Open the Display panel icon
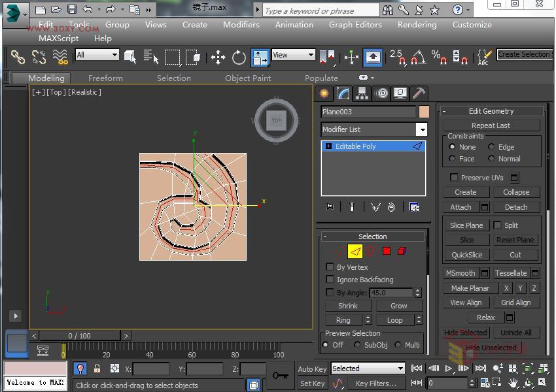 [x=399, y=93]
